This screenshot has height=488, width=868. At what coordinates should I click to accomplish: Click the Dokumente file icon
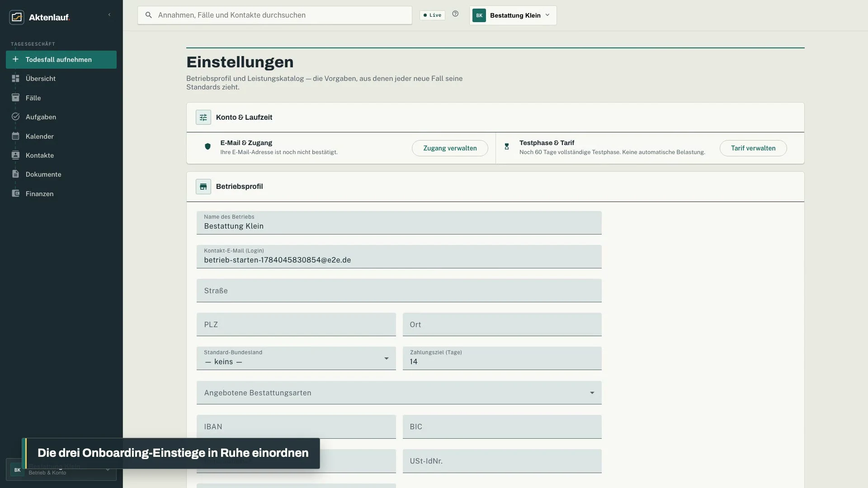(15, 174)
